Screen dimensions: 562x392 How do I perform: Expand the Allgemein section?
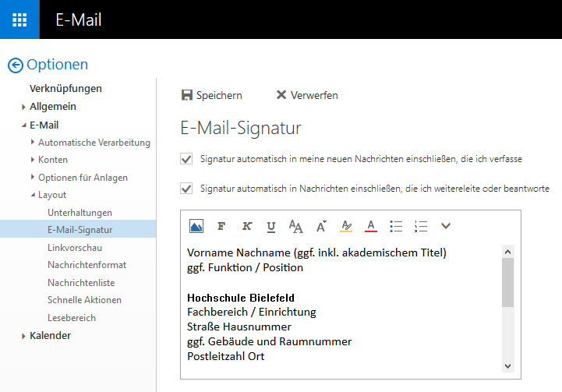pyautogui.click(x=23, y=107)
